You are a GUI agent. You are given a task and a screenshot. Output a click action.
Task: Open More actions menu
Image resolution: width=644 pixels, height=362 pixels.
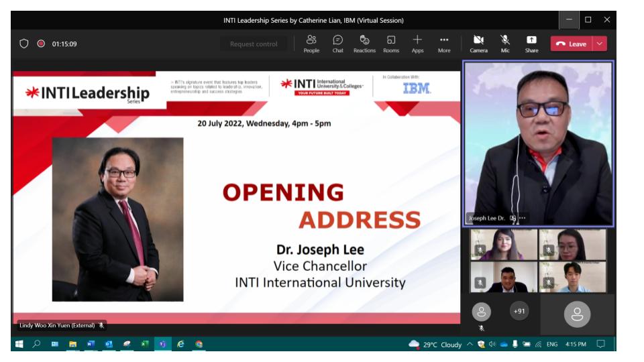(x=444, y=44)
